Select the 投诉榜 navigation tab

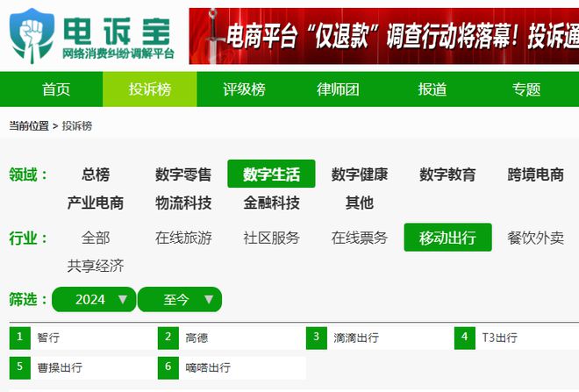150,89
